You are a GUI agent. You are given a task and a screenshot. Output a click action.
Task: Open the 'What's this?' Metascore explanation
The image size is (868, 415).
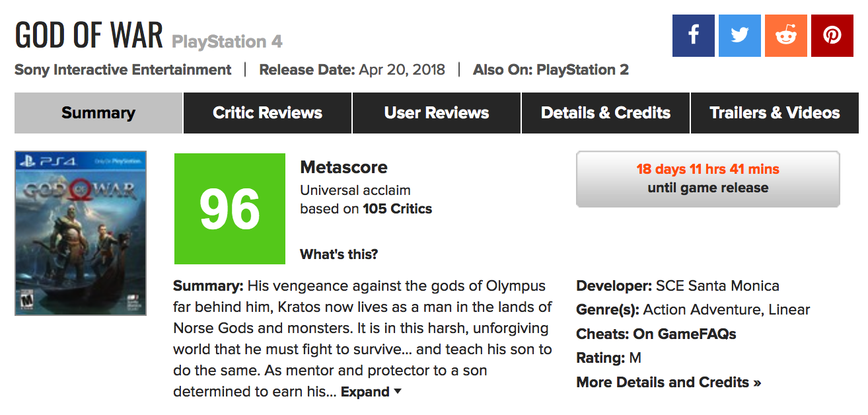(339, 254)
